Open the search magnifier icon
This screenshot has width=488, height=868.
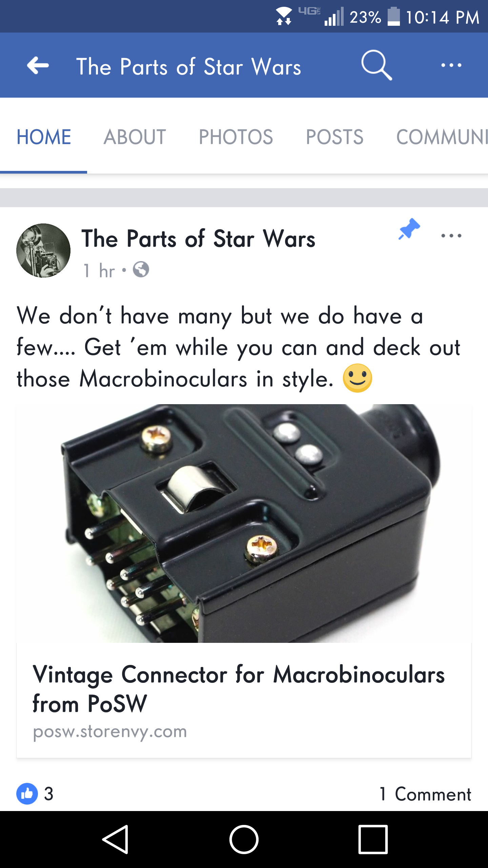coord(377,65)
